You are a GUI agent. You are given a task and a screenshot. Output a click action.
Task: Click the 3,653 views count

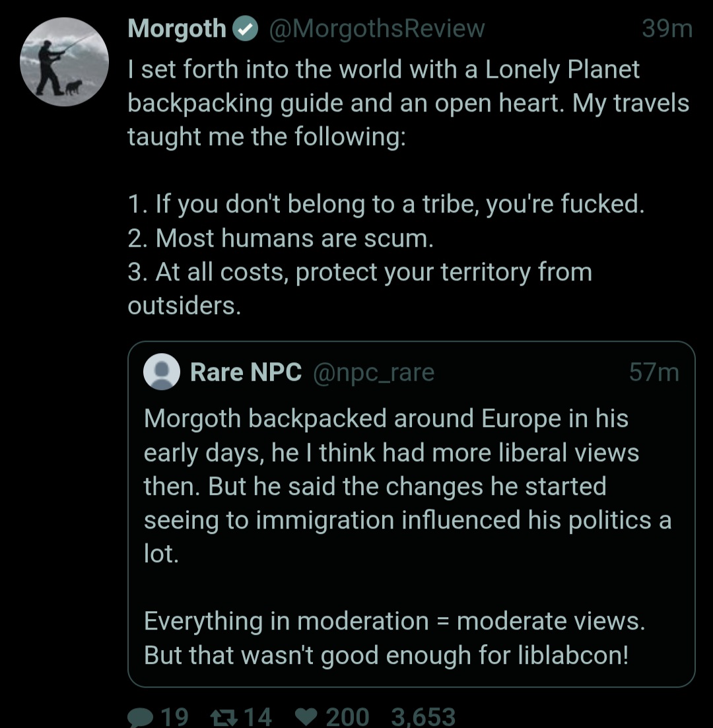pos(423,717)
